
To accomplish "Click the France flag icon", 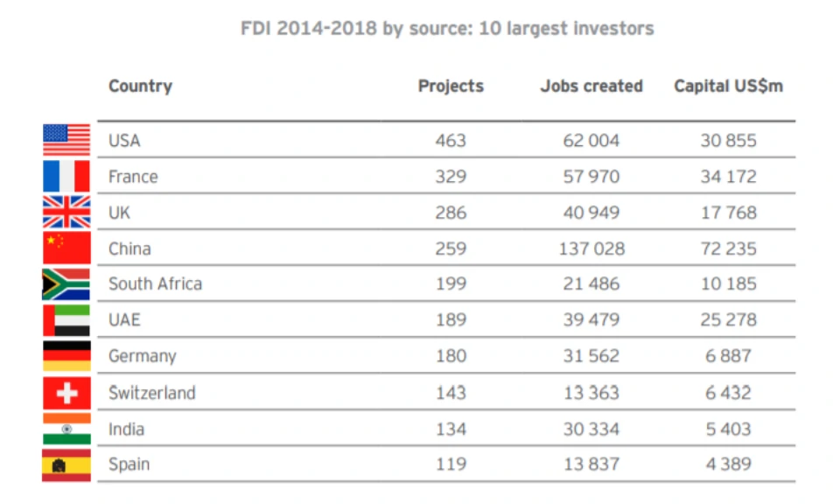I will [66, 176].
